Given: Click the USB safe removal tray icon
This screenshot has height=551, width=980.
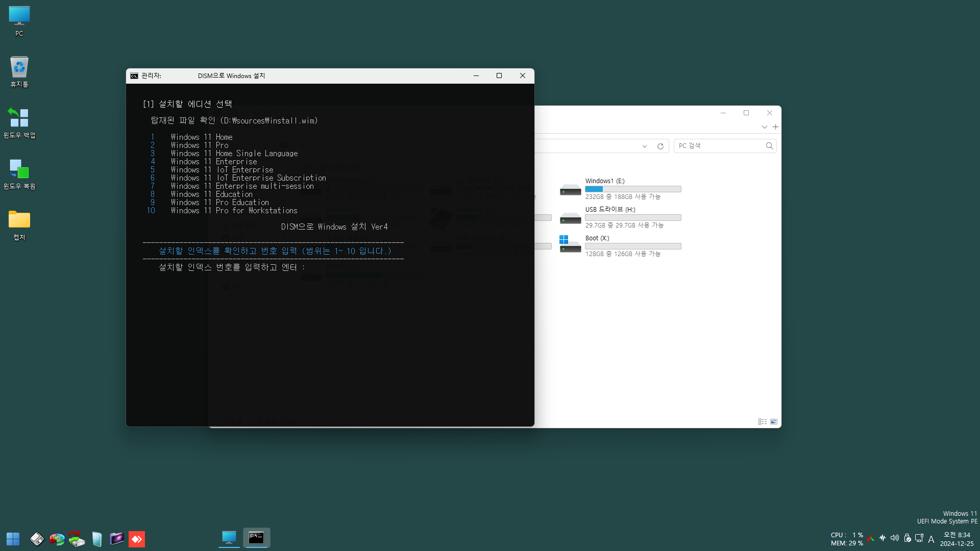Looking at the screenshot, I should (907, 538).
